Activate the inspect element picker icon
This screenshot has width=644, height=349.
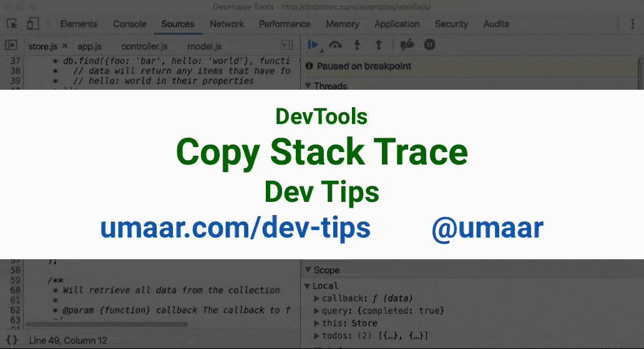tap(12, 24)
